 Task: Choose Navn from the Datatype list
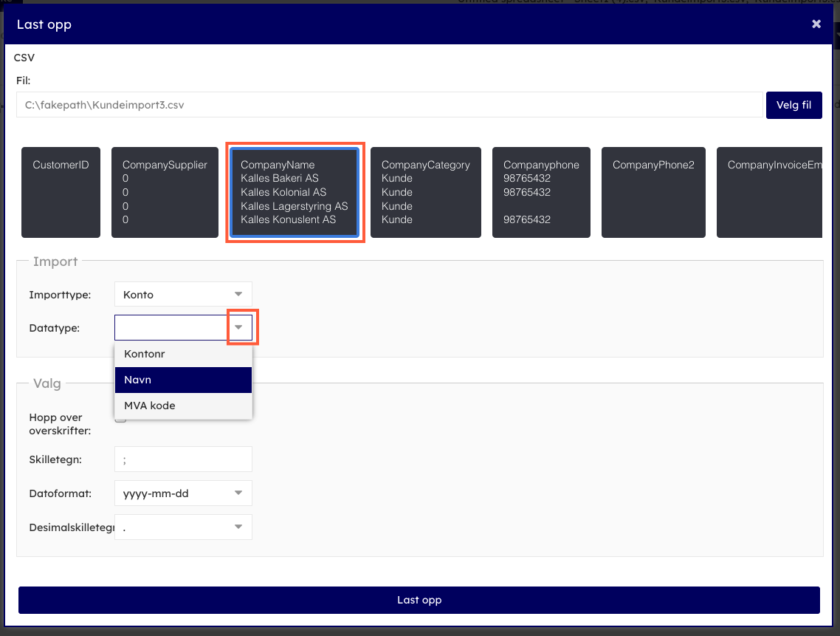point(183,380)
